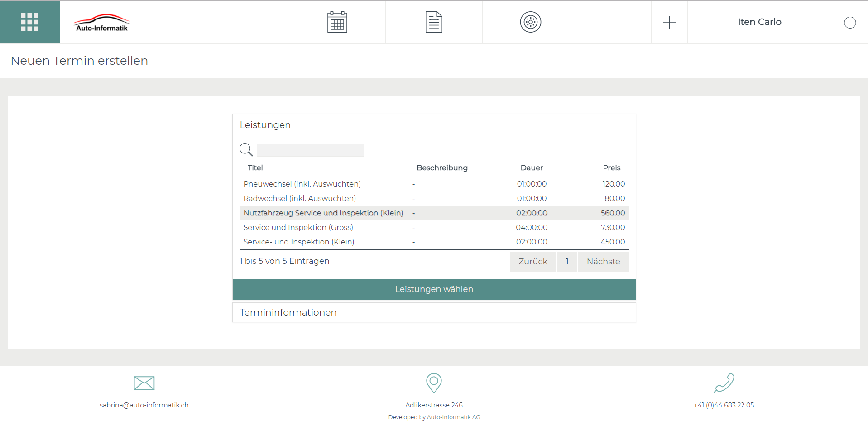The height and width of the screenshot is (426, 868).
Task: Expand the Termininformationen section
Action: (x=434, y=312)
